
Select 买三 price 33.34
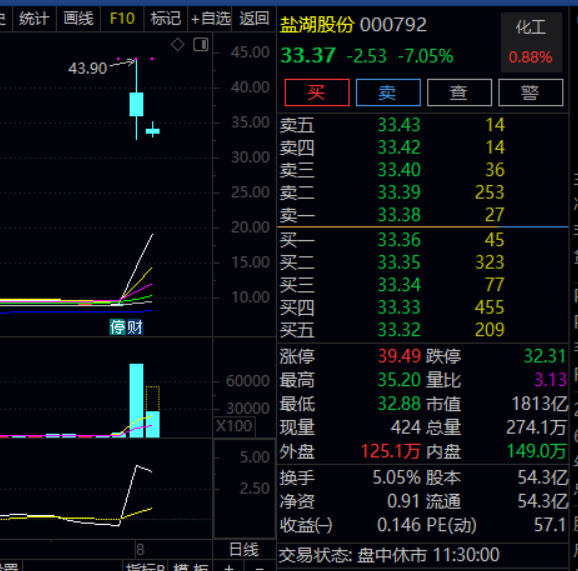399,285
